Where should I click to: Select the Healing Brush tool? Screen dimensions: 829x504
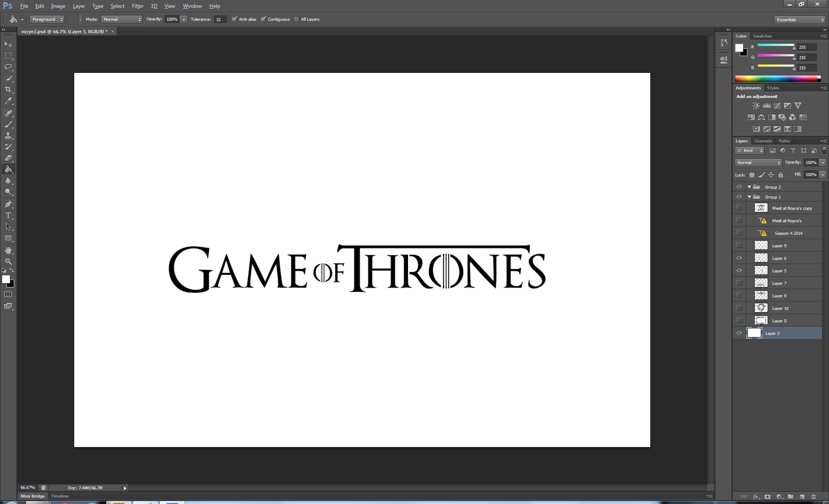click(8, 113)
